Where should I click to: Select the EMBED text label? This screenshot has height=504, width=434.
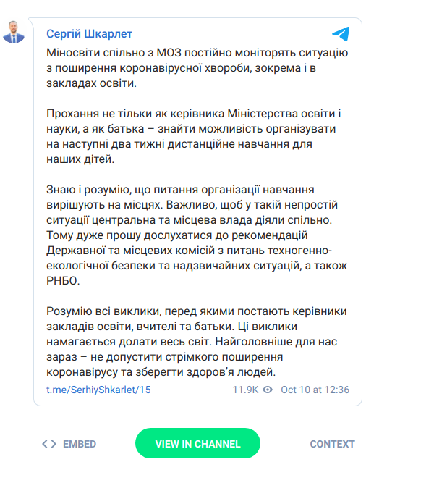pos(80,444)
